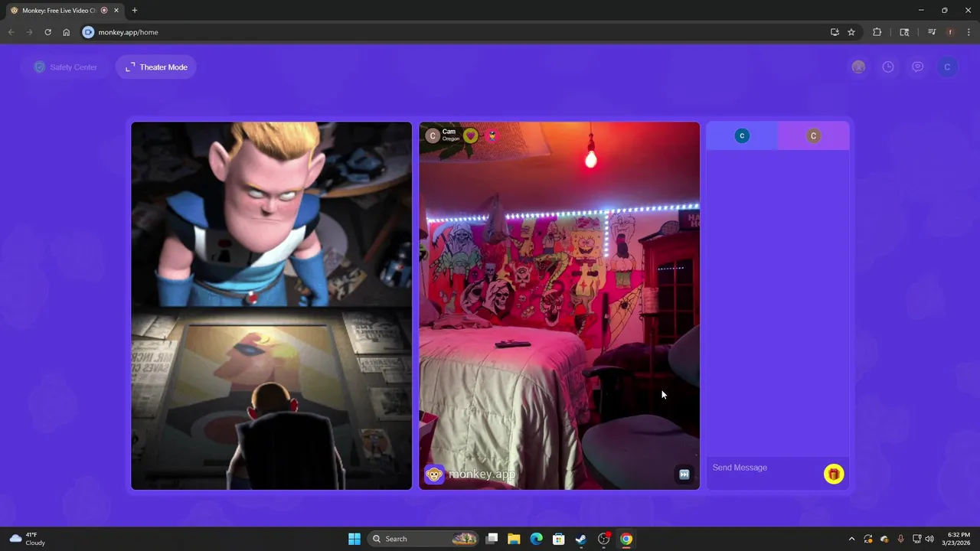This screenshot has width=980, height=551.
Task: Open a new browser tab
Action: pyautogui.click(x=135, y=11)
